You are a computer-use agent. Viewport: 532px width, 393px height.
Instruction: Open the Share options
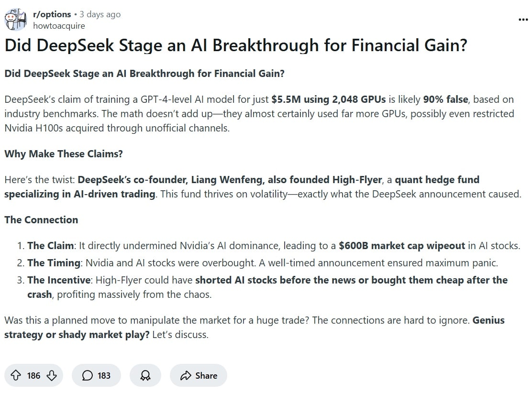(x=198, y=376)
